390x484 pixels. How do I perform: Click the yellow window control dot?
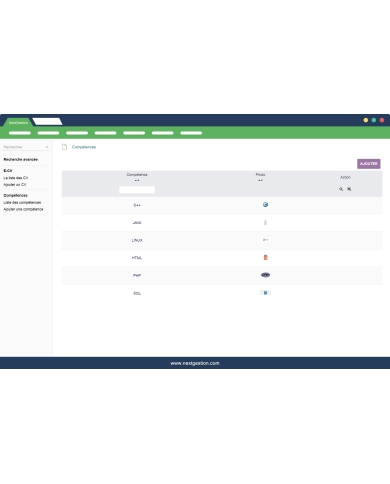tap(366, 120)
